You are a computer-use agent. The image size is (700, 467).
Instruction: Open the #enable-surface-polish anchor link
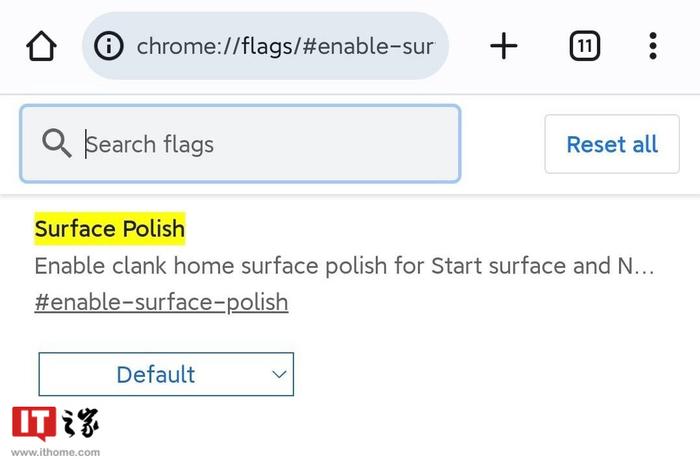coord(161,302)
